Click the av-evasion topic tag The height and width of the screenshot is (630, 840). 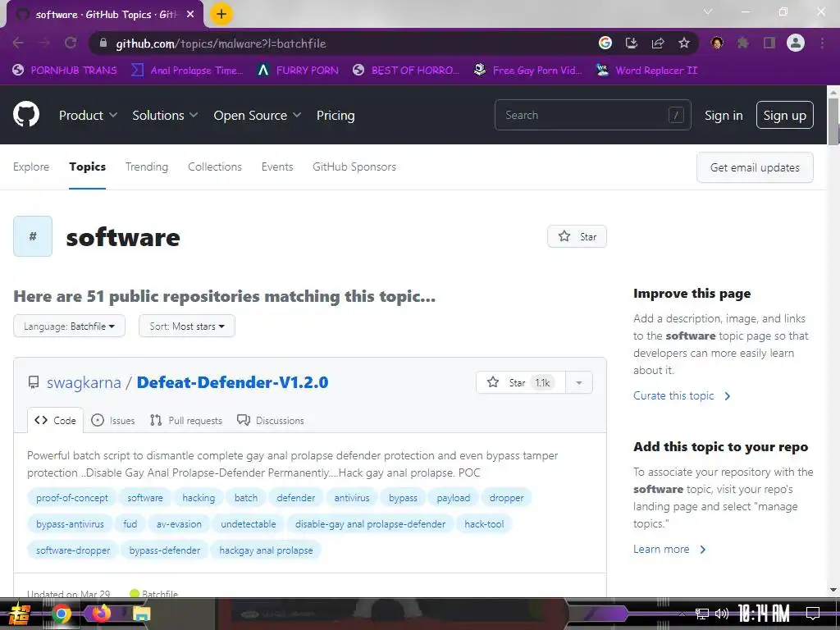[179, 524]
